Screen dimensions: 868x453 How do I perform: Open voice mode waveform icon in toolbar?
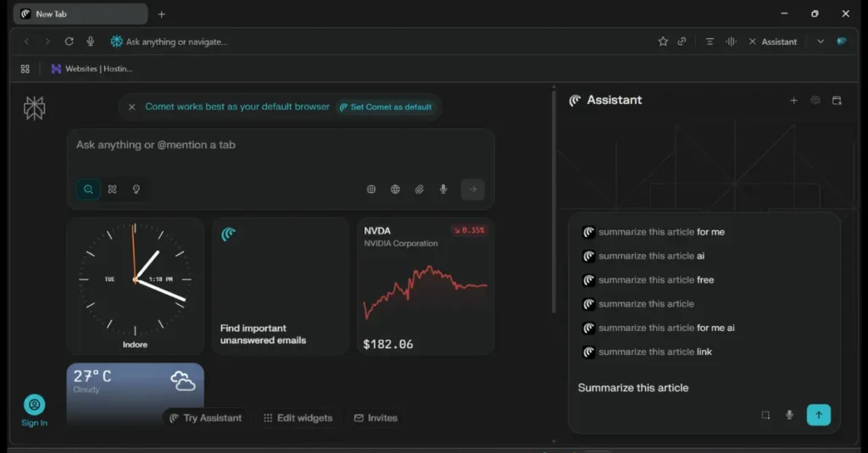pyautogui.click(x=732, y=41)
